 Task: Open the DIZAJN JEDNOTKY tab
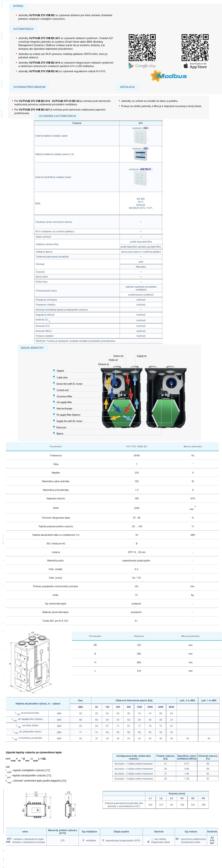coord(32,348)
